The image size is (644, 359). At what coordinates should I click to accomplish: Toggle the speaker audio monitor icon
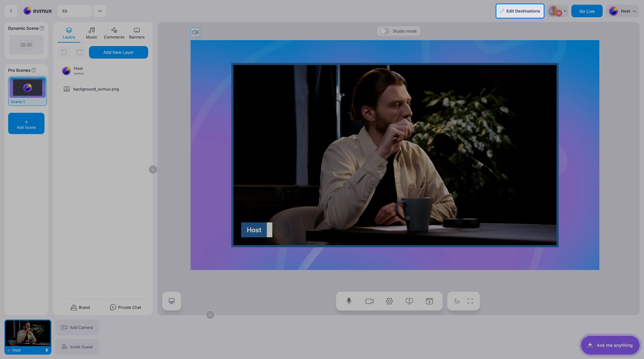coord(195,32)
